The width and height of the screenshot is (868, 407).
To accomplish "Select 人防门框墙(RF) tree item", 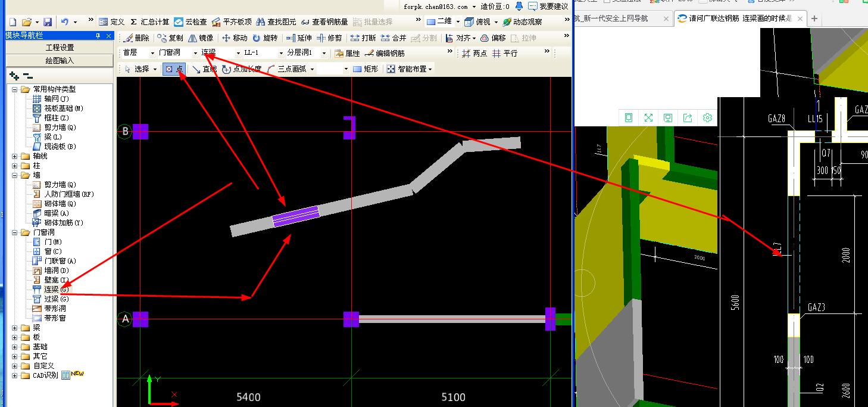I will [63, 194].
